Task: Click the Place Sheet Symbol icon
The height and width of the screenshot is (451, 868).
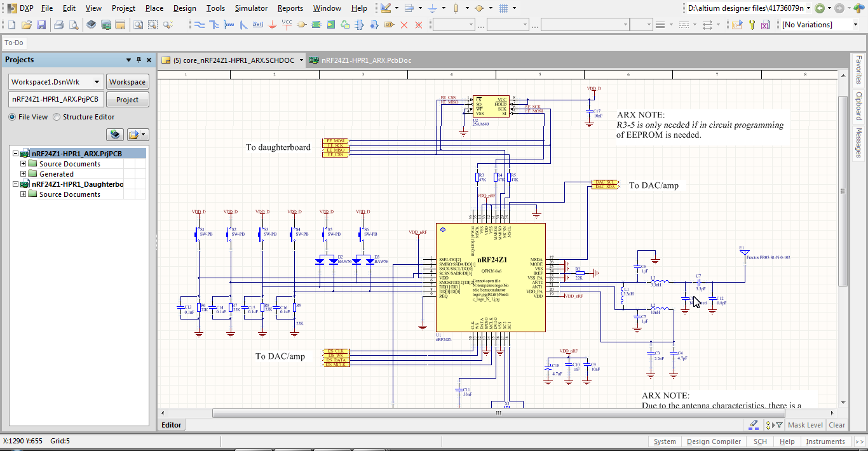Action: 316,25
